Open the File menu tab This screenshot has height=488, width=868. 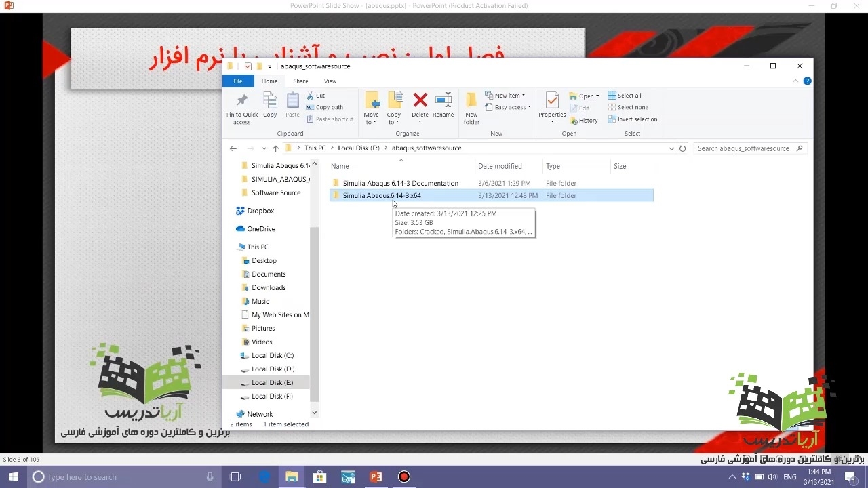[238, 81]
